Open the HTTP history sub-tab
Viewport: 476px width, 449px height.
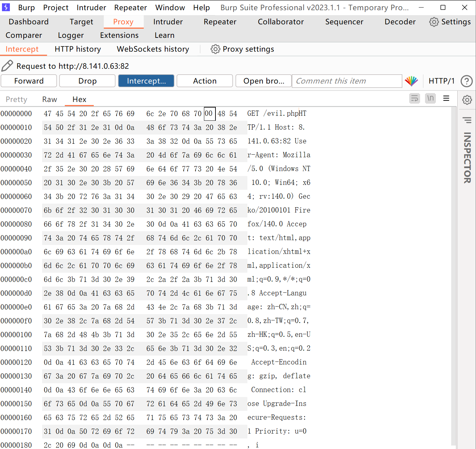[78, 49]
